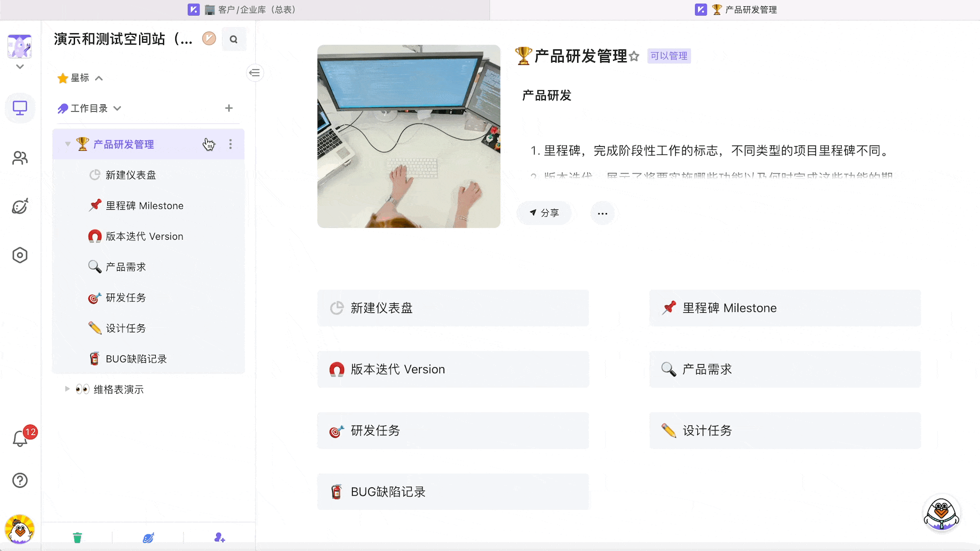Open more options beside 产品研发管理 folder
This screenshot has width=980, height=551.
pos(230,144)
